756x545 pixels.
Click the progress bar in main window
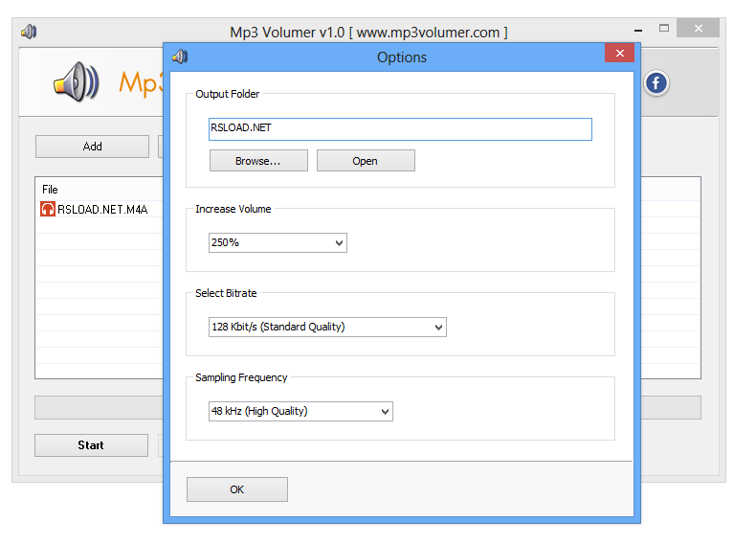(100, 407)
